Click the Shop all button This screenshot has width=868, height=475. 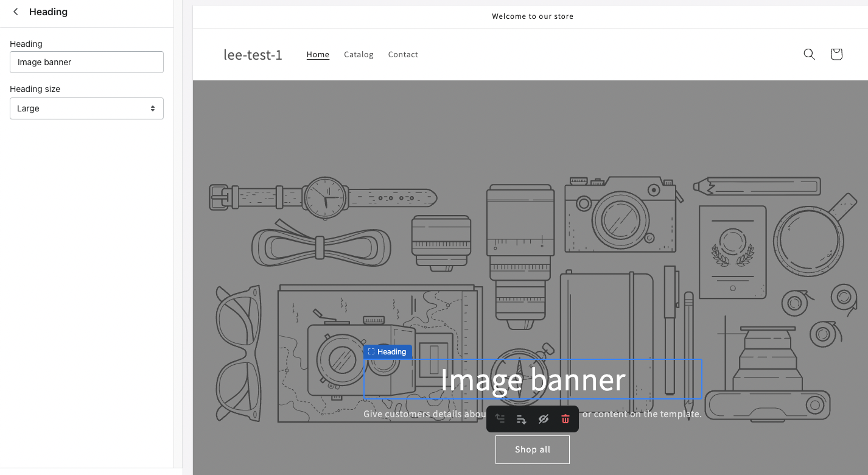tap(532, 449)
